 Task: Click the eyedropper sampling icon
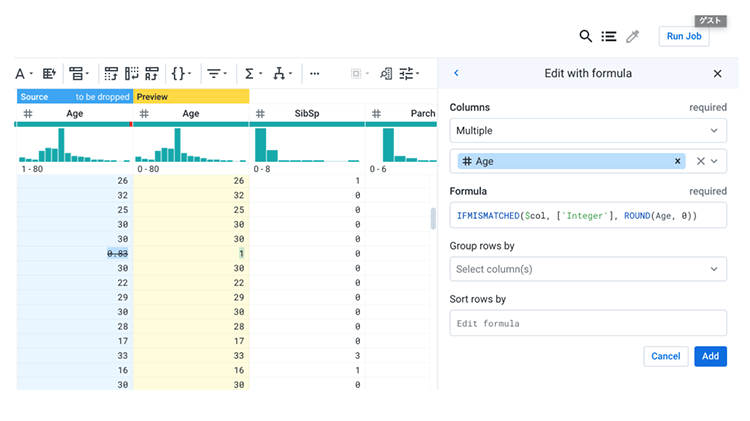click(x=632, y=37)
